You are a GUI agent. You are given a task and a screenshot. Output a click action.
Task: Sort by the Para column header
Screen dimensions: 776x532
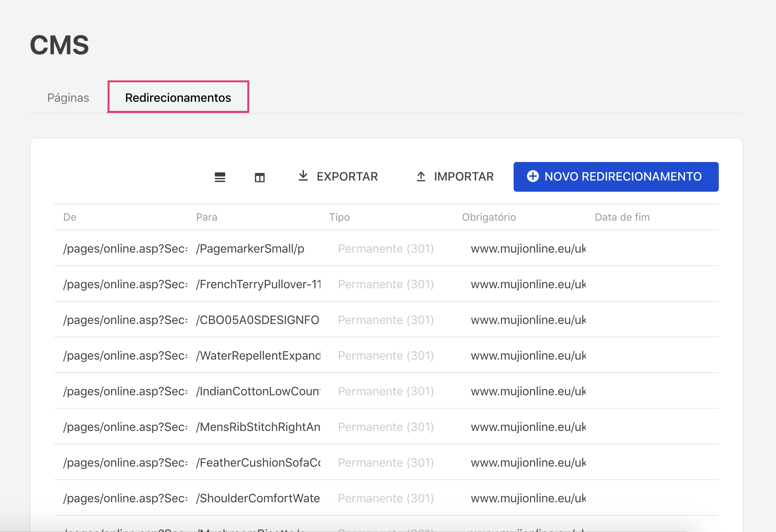tap(207, 217)
